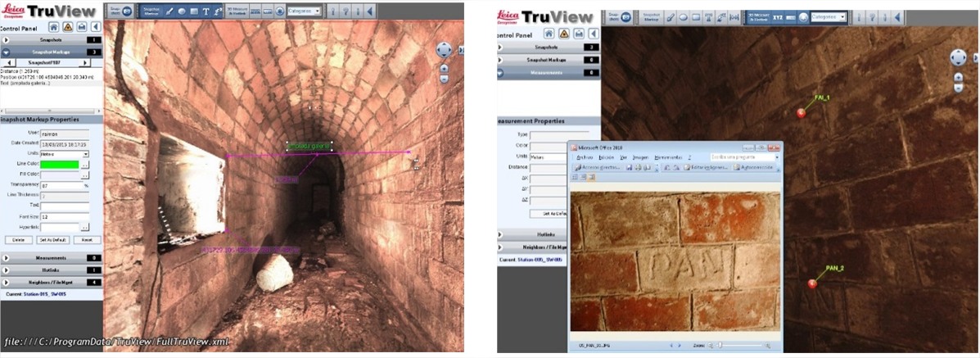The width and height of the screenshot is (980, 358).
Task: Click the Delete button in Markup Properties
Action: click(19, 240)
